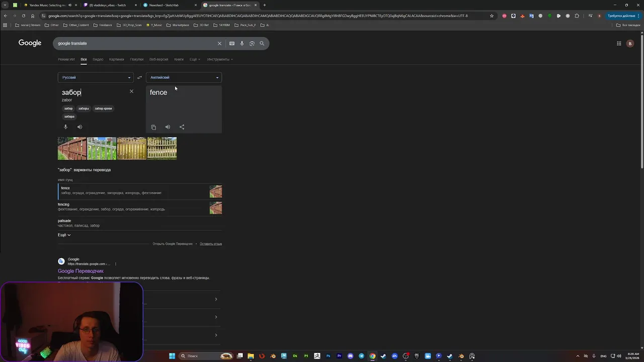The image size is (644, 362).
Task: Select the fencing translation variant
Action: point(140,207)
